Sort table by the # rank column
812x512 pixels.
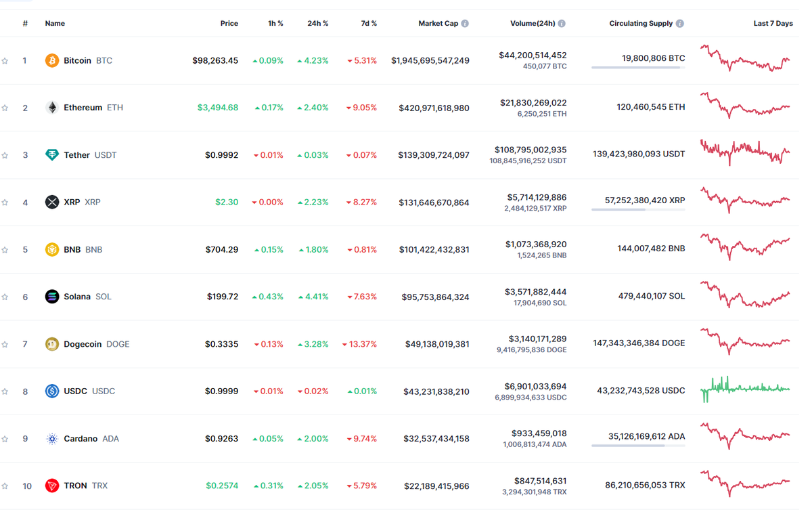pos(25,23)
